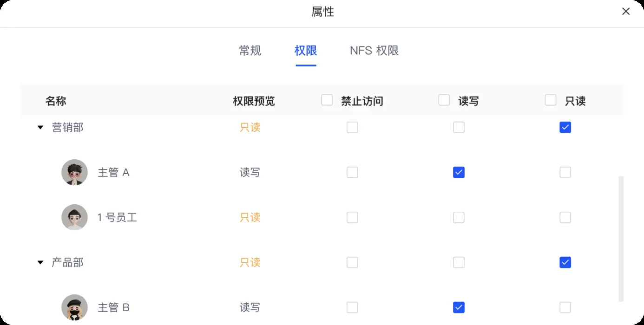Click the 只读 preview label for 产品部

click(x=250, y=262)
